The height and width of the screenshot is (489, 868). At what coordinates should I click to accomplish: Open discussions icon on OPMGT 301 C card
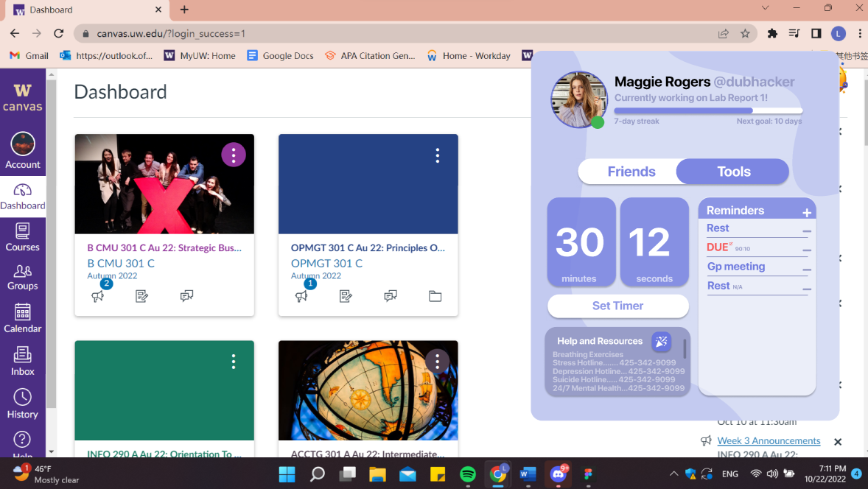click(391, 296)
